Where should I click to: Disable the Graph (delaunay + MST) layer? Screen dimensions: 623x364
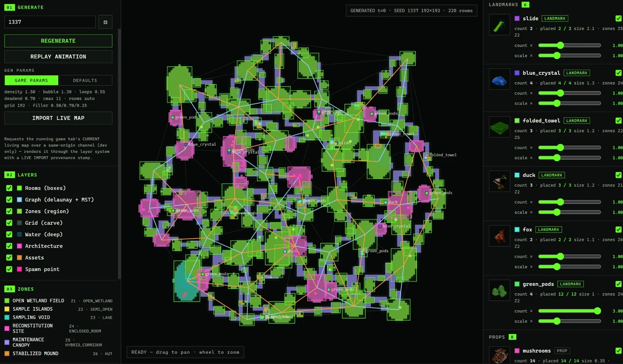9,200
